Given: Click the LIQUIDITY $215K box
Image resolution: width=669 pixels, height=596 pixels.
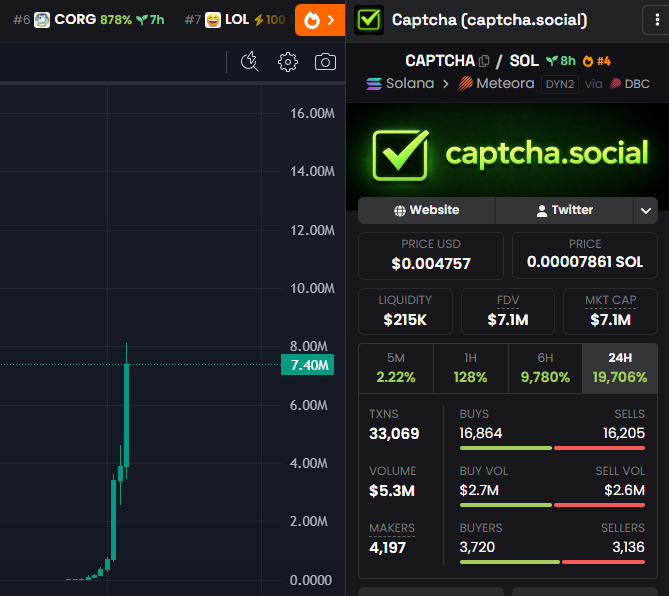Looking at the screenshot, I should click(405, 311).
